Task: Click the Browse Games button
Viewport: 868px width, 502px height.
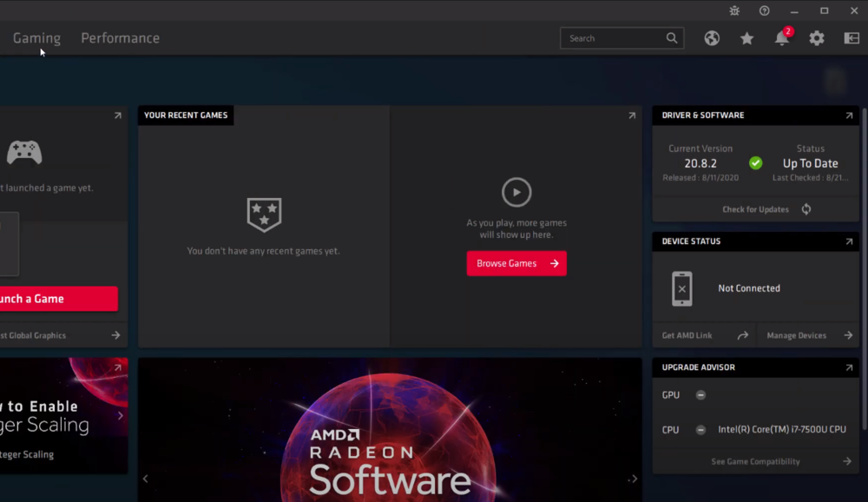Action: tap(516, 263)
